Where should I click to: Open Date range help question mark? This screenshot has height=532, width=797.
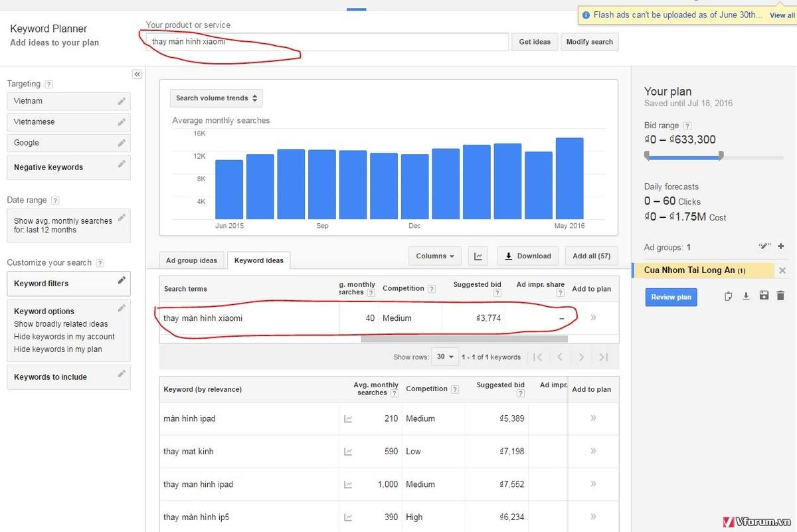[x=55, y=201]
